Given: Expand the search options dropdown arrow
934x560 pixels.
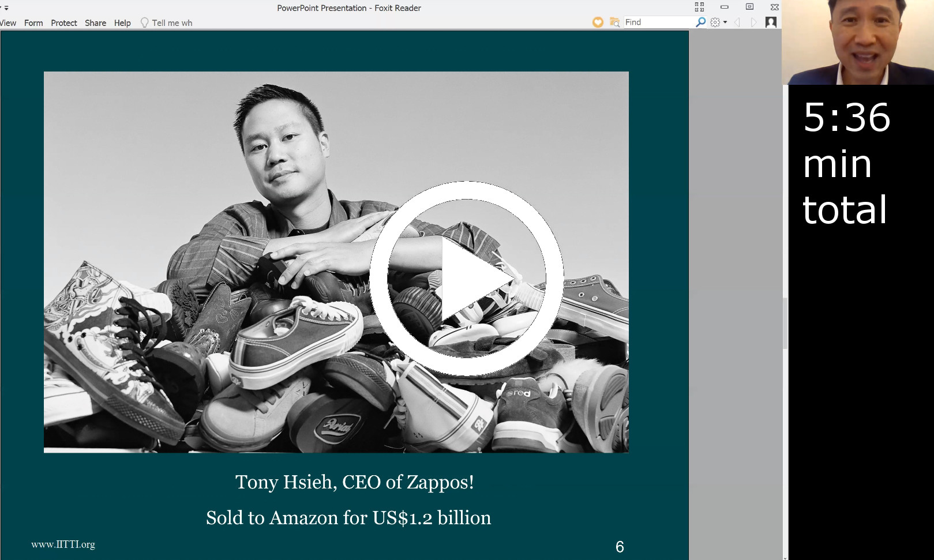Looking at the screenshot, I should (x=725, y=22).
